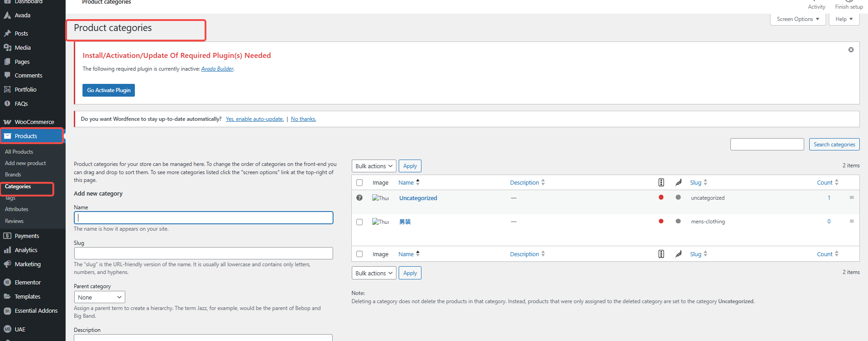The image size is (868, 341).
Task: Open Elementor from sidebar icon
Action: click(7, 283)
